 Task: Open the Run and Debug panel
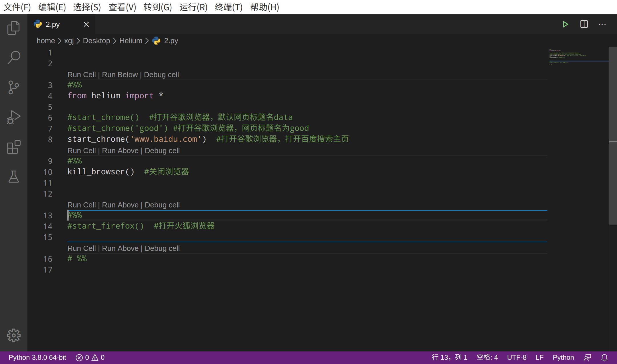coord(13,117)
